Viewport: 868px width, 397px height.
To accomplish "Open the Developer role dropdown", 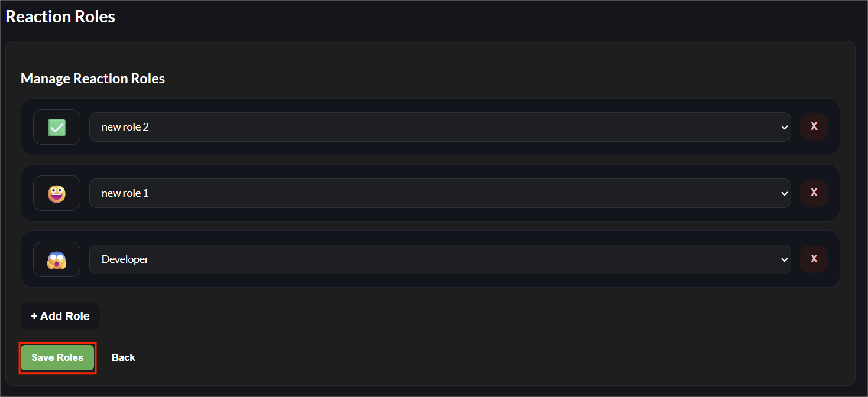I will [440, 259].
